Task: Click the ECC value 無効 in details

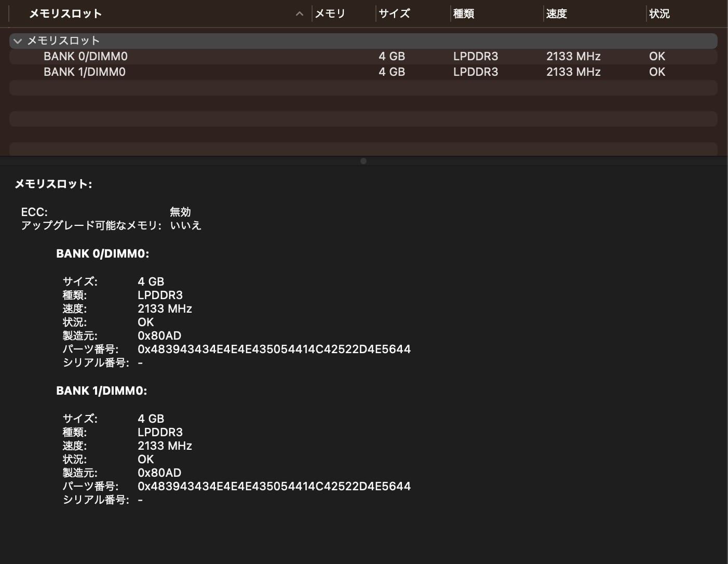Action: pyautogui.click(x=180, y=212)
